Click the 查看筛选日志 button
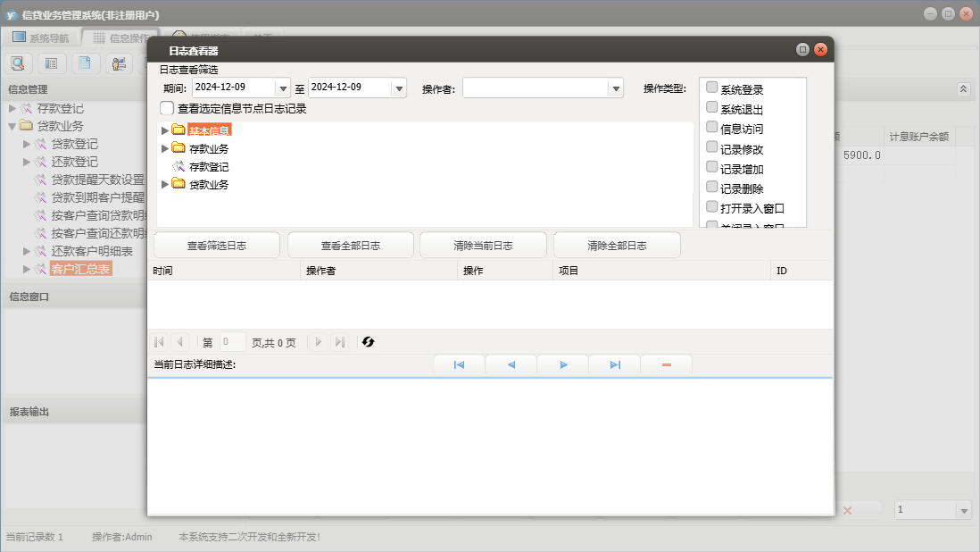 217,246
